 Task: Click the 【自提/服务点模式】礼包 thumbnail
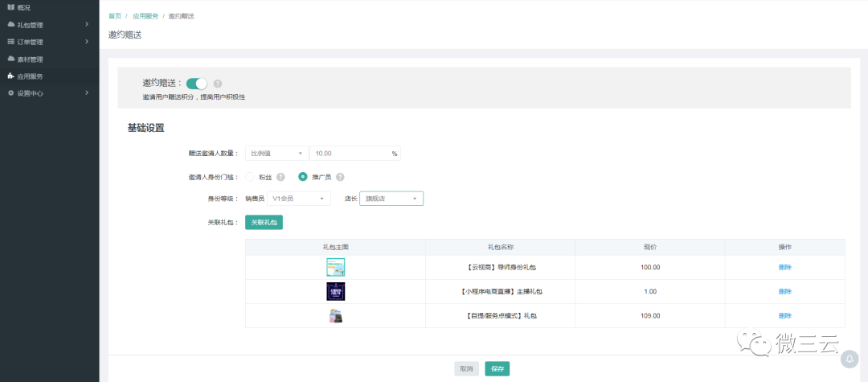point(335,316)
